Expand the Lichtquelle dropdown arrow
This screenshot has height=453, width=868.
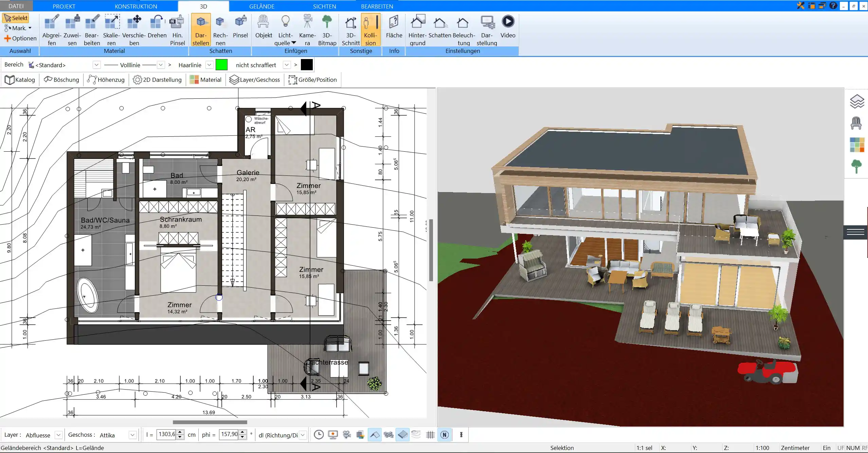tap(294, 43)
